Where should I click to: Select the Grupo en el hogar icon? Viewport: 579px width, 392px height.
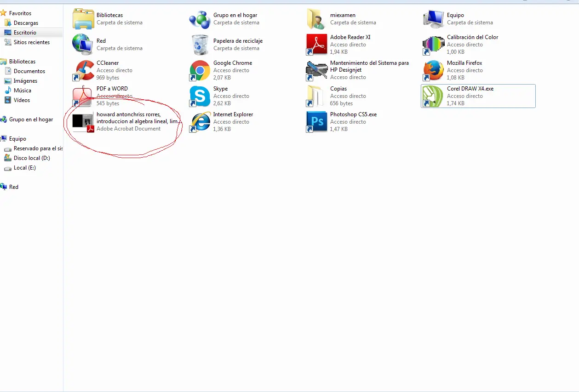pos(200,19)
